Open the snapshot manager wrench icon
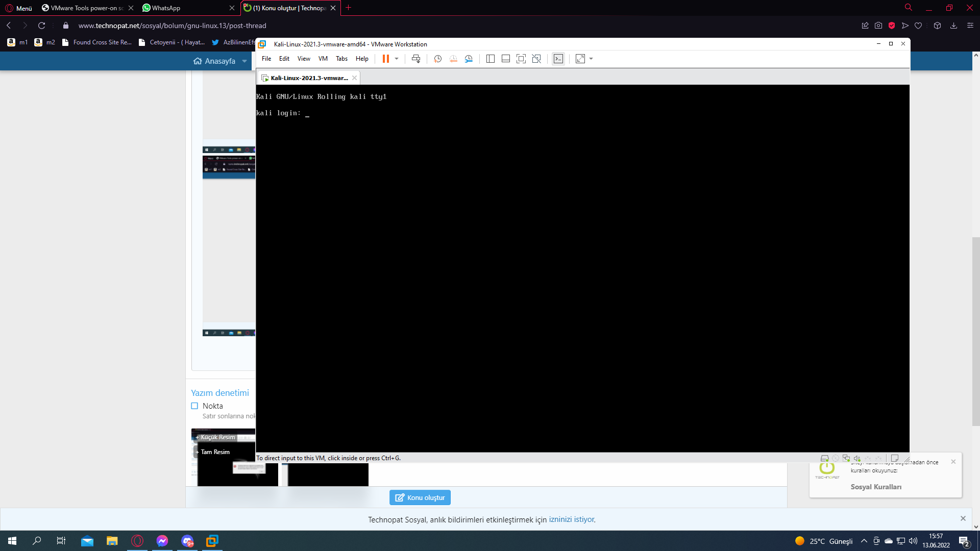Image resolution: width=980 pixels, height=551 pixels. (x=469, y=59)
